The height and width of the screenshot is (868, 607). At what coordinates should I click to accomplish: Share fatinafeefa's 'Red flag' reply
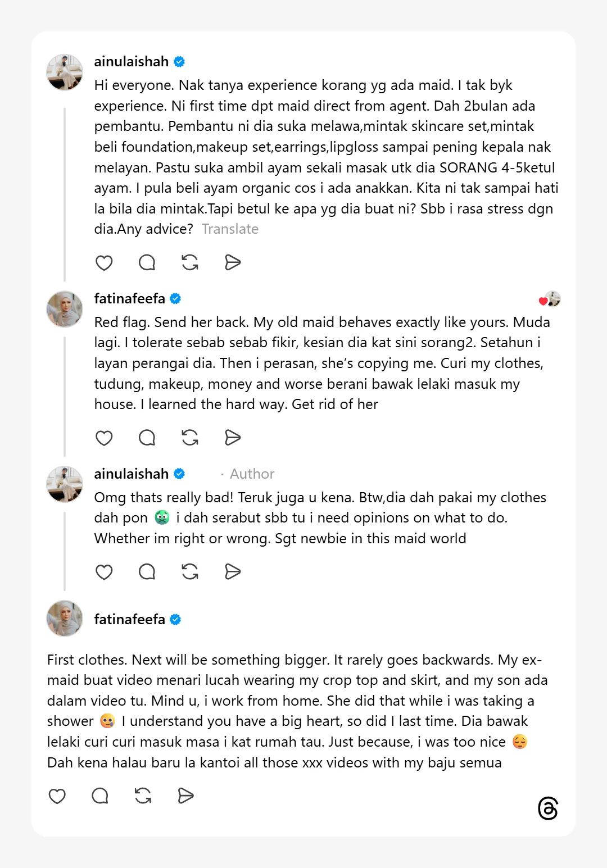click(x=233, y=438)
